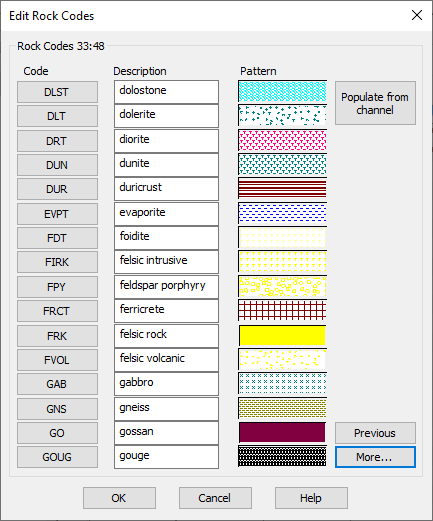Viewport: 433px width, 521px height.
Task: Open the gossan maroon pattern swatch
Action: 282,432
